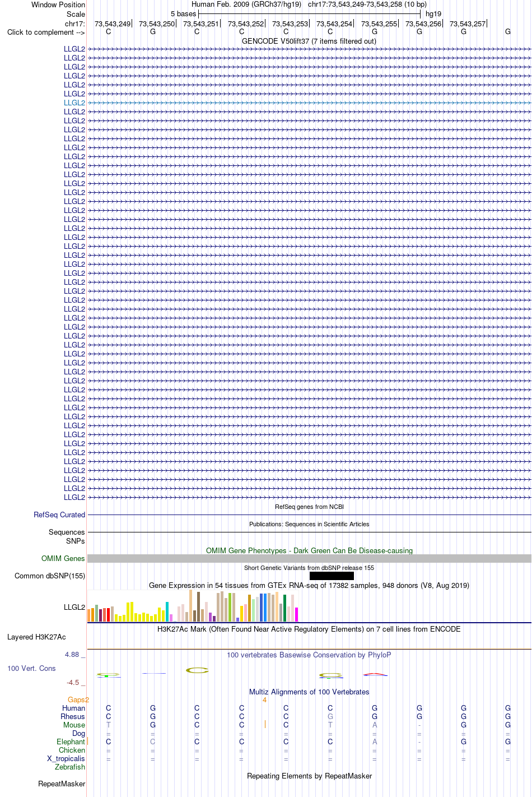This screenshot has width=532, height=797.
Task: Select the 5 bases scale bar
Action: (309, 13)
